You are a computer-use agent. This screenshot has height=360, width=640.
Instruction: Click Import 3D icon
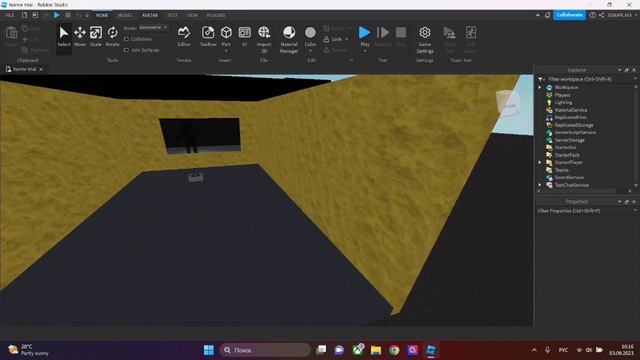click(264, 32)
